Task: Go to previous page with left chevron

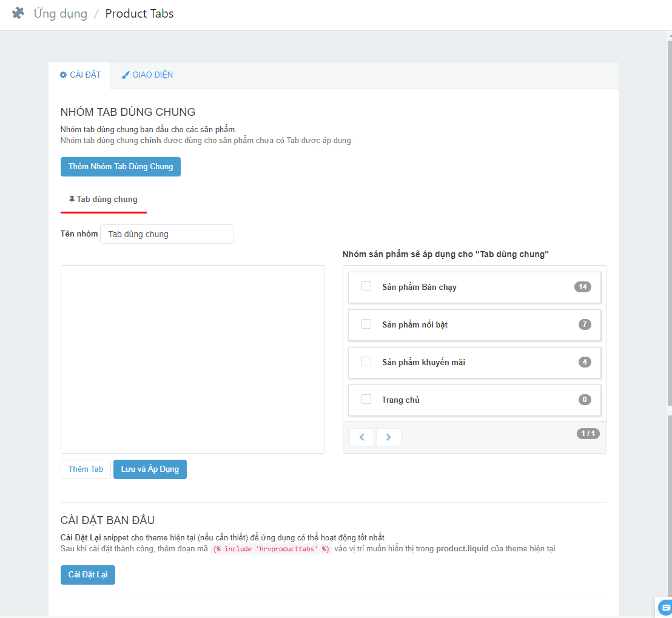Action: [x=362, y=437]
